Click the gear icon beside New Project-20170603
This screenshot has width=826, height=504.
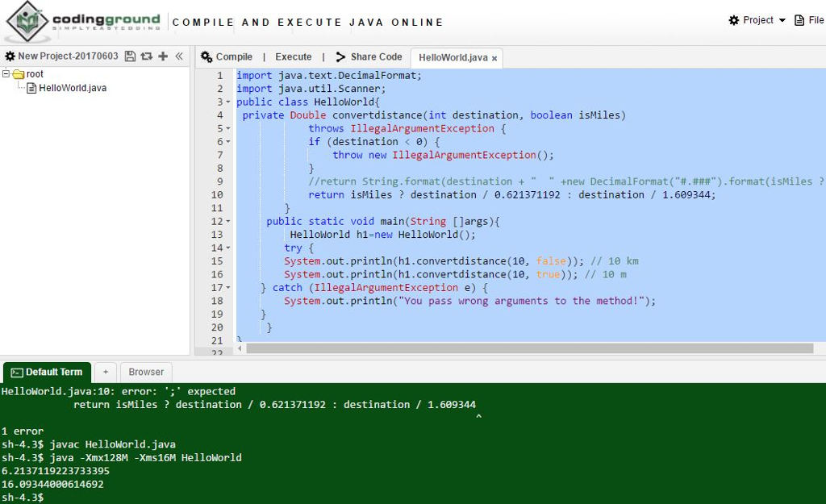click(x=10, y=56)
